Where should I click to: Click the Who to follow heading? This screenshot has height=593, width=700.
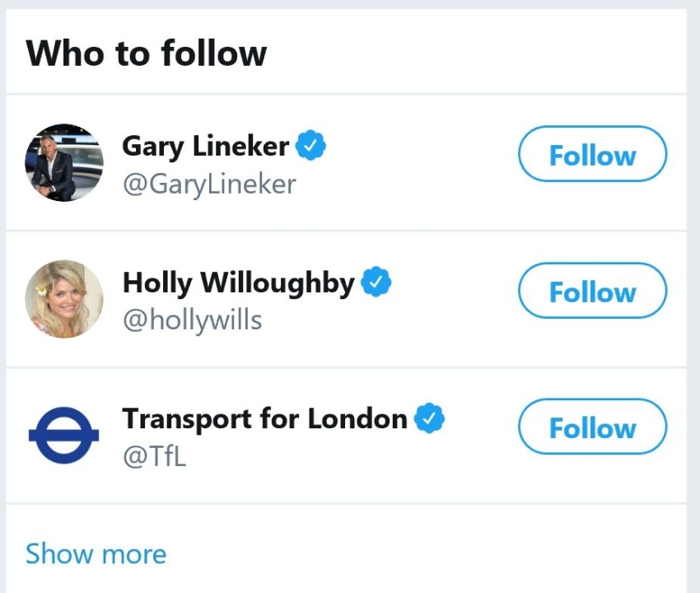pyautogui.click(x=146, y=54)
